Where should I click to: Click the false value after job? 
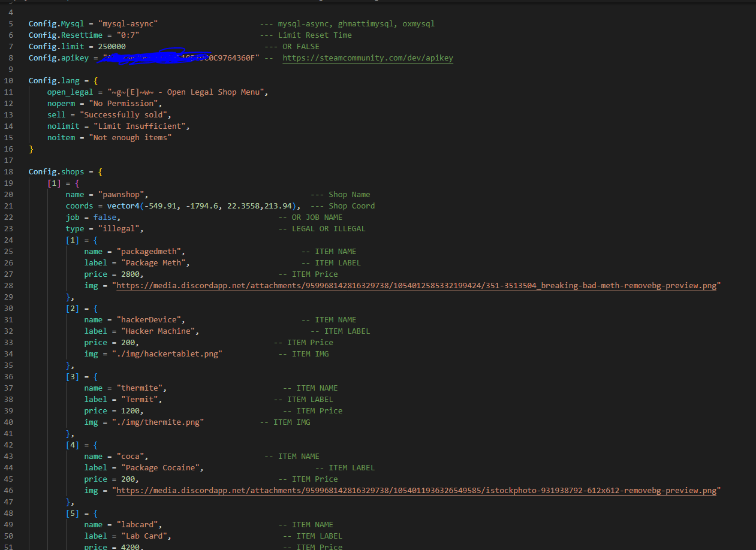(x=105, y=217)
